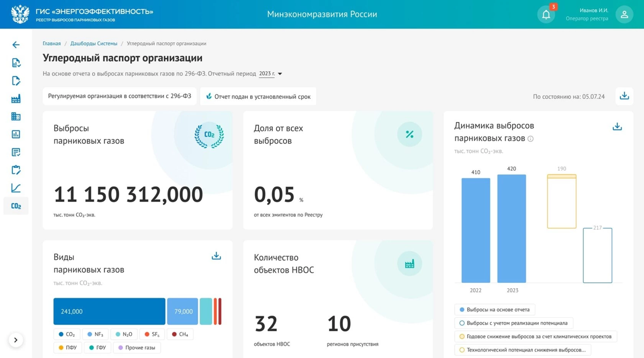The height and width of the screenshot is (358, 644).
Task: Open the clipboard tasks sidebar icon
Action: point(16,170)
